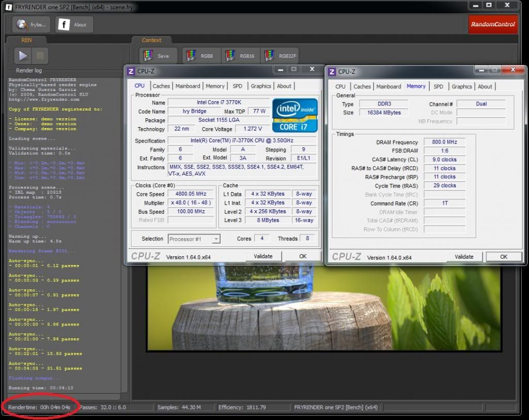Select the RGB16 export icon
The height and width of the screenshot is (420, 529).
click(x=230, y=56)
